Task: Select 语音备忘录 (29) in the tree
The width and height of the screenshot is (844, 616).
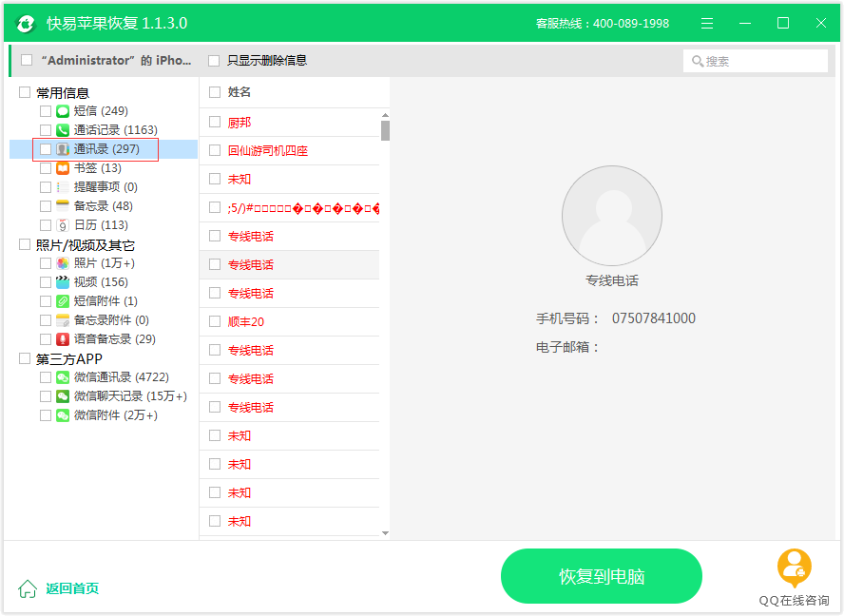Action: 115,339
